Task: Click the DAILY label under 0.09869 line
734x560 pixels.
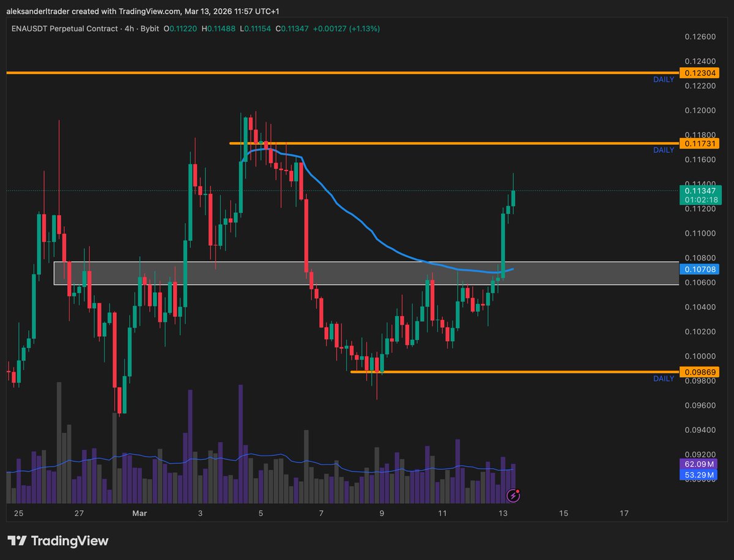Action: (x=664, y=379)
